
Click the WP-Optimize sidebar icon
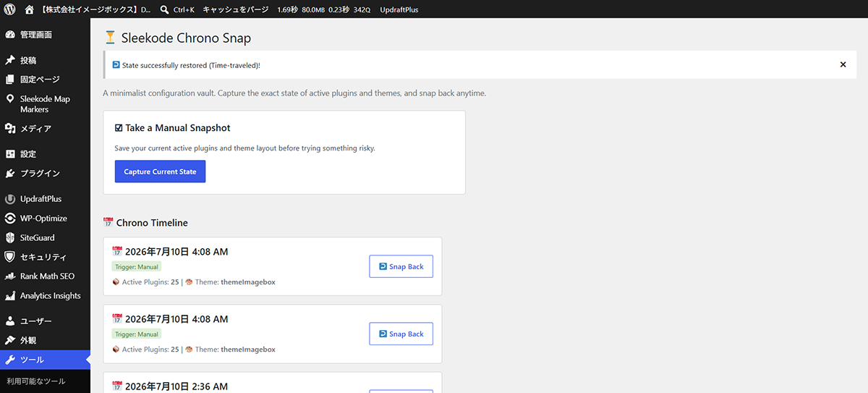[x=10, y=219]
